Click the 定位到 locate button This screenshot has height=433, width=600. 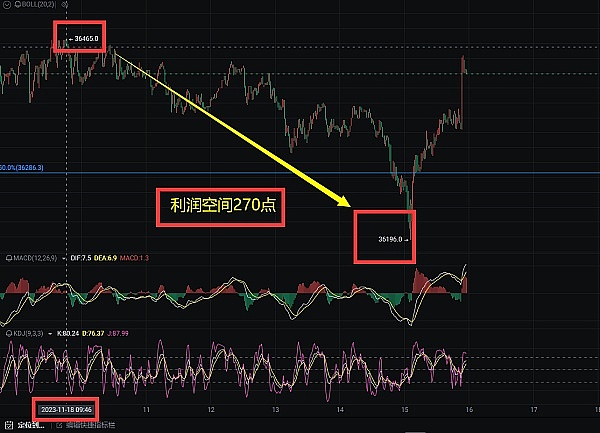[x=28, y=426]
